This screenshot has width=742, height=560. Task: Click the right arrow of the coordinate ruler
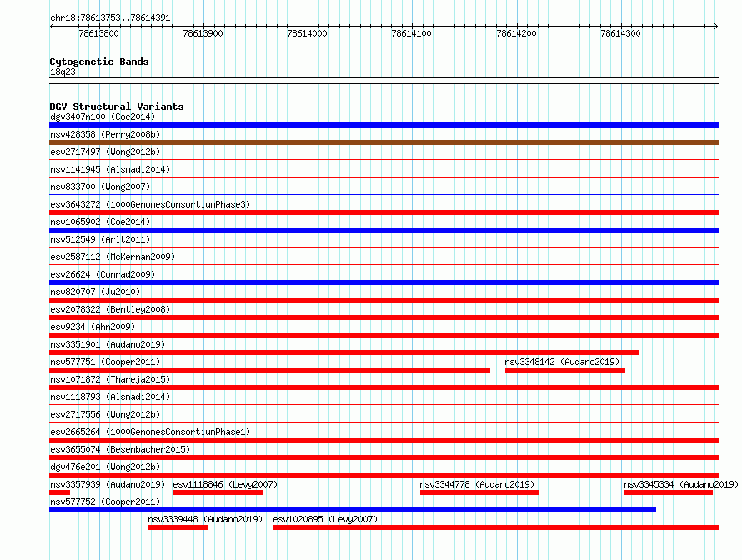pyautogui.click(x=716, y=27)
